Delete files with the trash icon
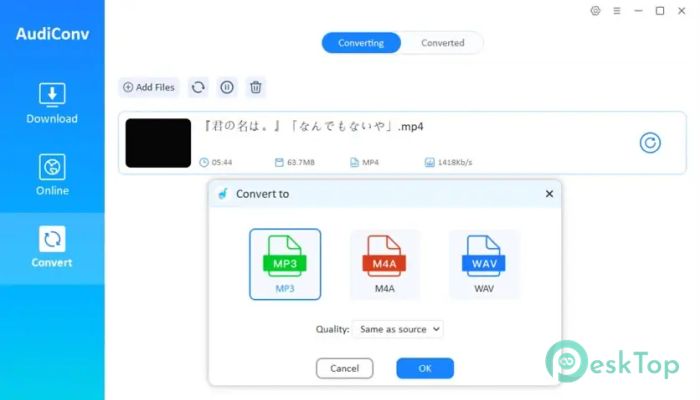Screen dimensions: 700x400 256,87
